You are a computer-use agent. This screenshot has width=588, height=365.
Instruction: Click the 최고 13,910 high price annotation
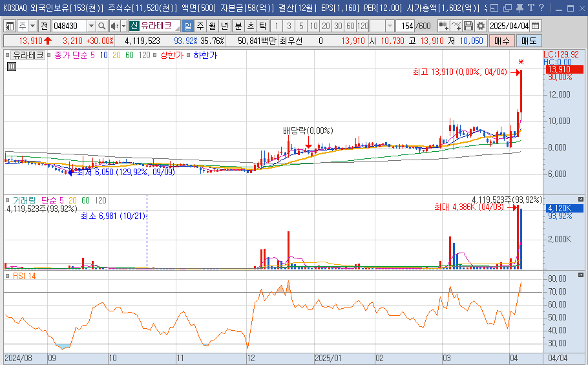(x=460, y=72)
